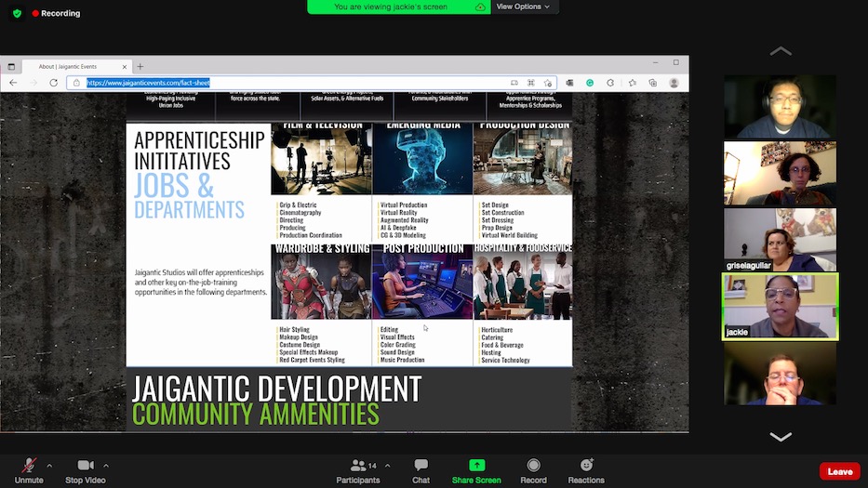The image size is (868, 488).
Task: Show next participants with down chevron
Action: pyautogui.click(x=781, y=437)
